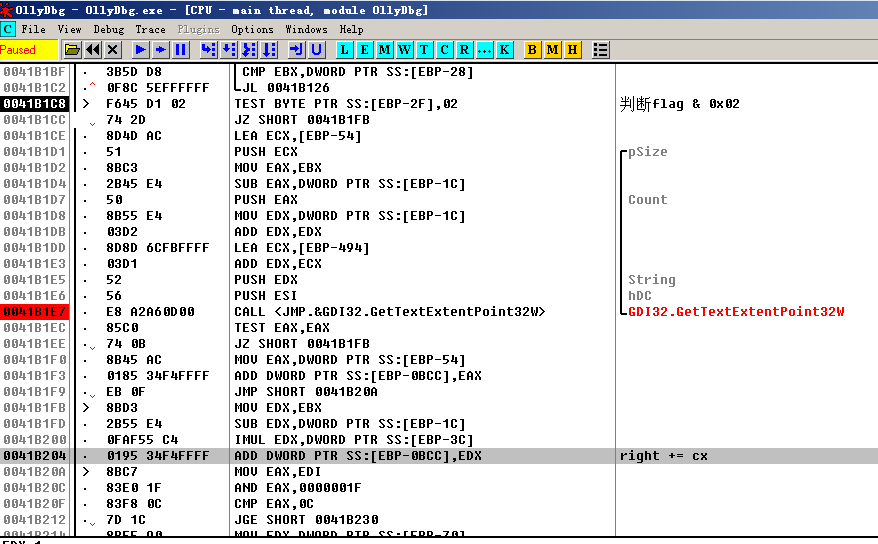This screenshot has height=544, width=878.
Task: Click the TEST BYTE PTR SS:[EBP-2F],02 instruction
Action: click(x=346, y=104)
